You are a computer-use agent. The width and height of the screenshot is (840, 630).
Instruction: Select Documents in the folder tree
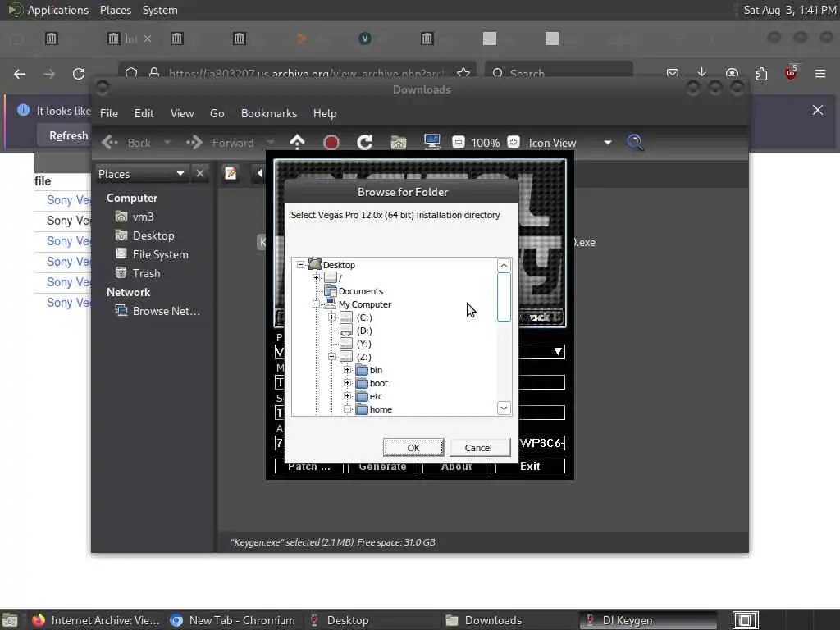click(x=361, y=291)
